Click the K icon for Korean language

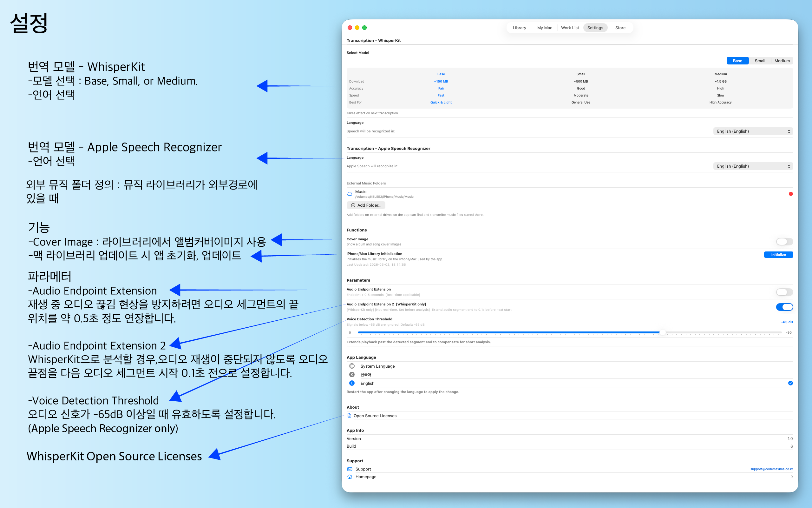[x=352, y=374]
